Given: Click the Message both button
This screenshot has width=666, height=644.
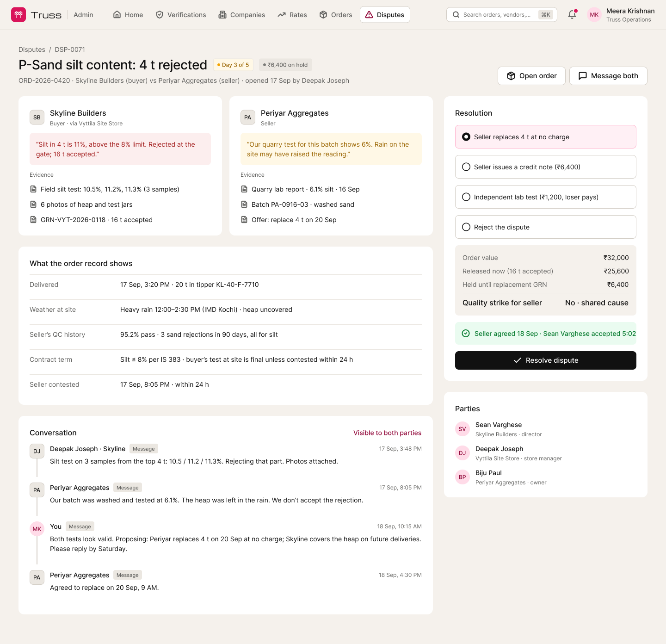Looking at the screenshot, I should point(608,76).
